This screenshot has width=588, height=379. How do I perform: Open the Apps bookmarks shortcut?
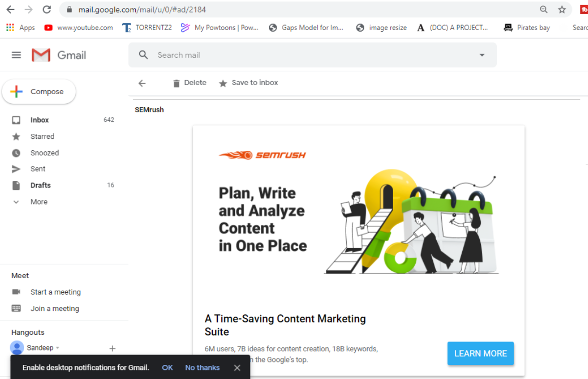pos(21,28)
